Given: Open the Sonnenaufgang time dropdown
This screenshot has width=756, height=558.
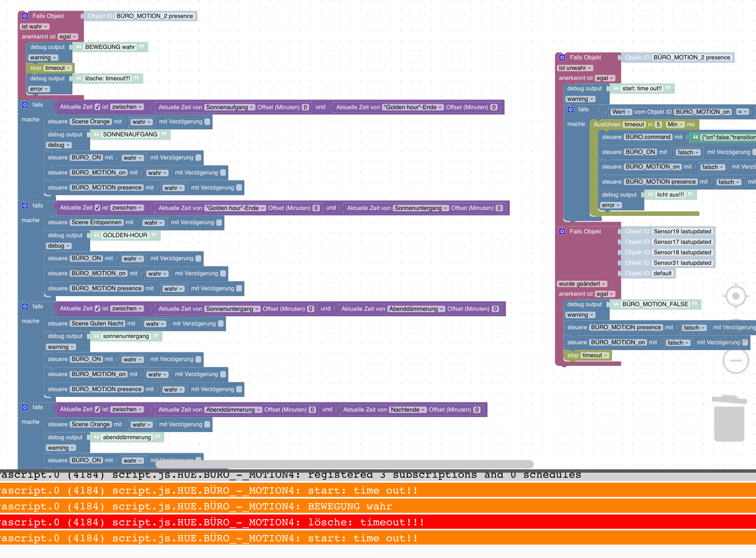Looking at the screenshot, I should click(x=230, y=107).
